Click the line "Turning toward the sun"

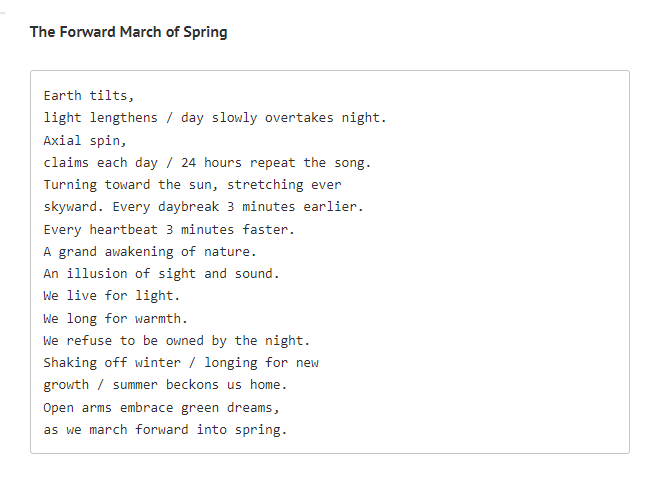click(x=192, y=185)
